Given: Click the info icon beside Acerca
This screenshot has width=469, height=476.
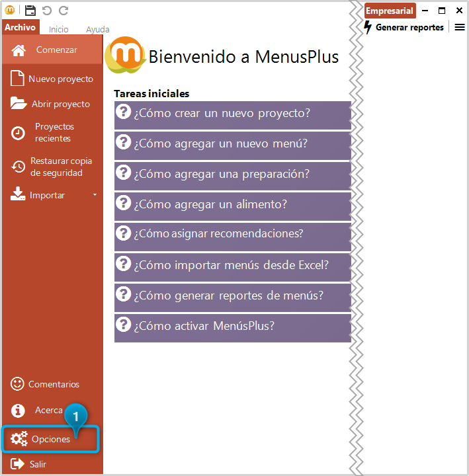Looking at the screenshot, I should pyautogui.click(x=18, y=411).
